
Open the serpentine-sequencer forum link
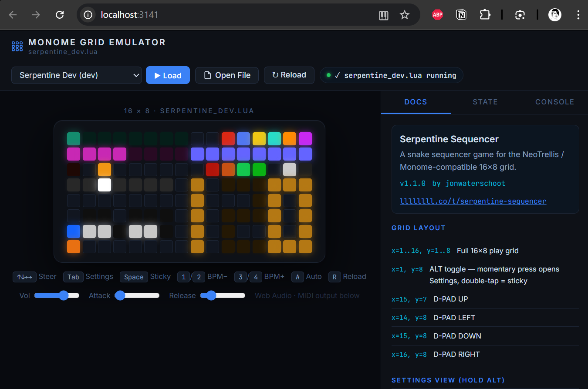point(473,201)
